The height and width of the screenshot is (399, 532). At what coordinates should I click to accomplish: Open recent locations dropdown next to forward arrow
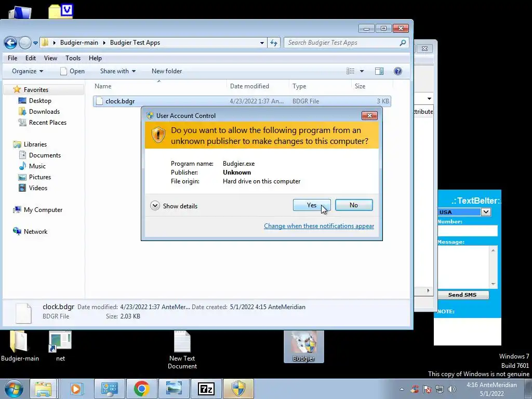coord(35,43)
